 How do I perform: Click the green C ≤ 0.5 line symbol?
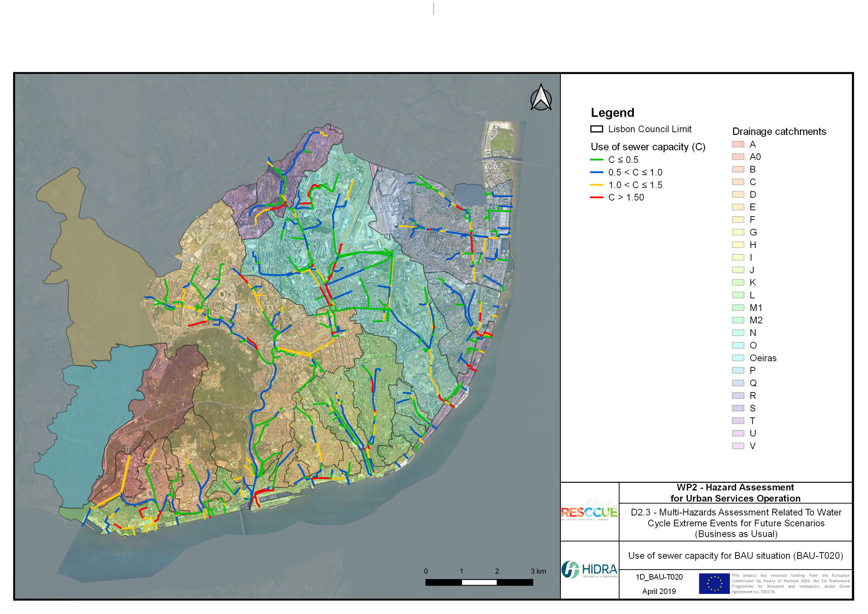596,160
